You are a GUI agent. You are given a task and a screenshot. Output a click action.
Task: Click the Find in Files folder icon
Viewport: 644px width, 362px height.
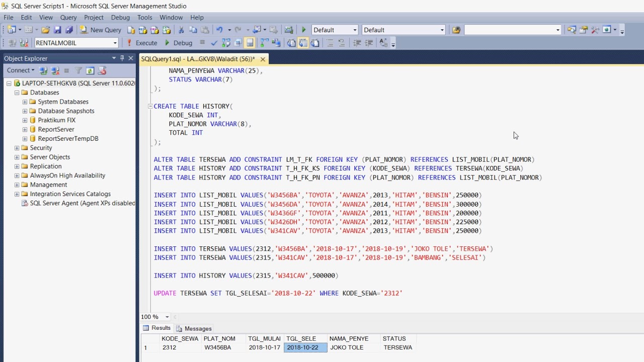[x=456, y=30]
